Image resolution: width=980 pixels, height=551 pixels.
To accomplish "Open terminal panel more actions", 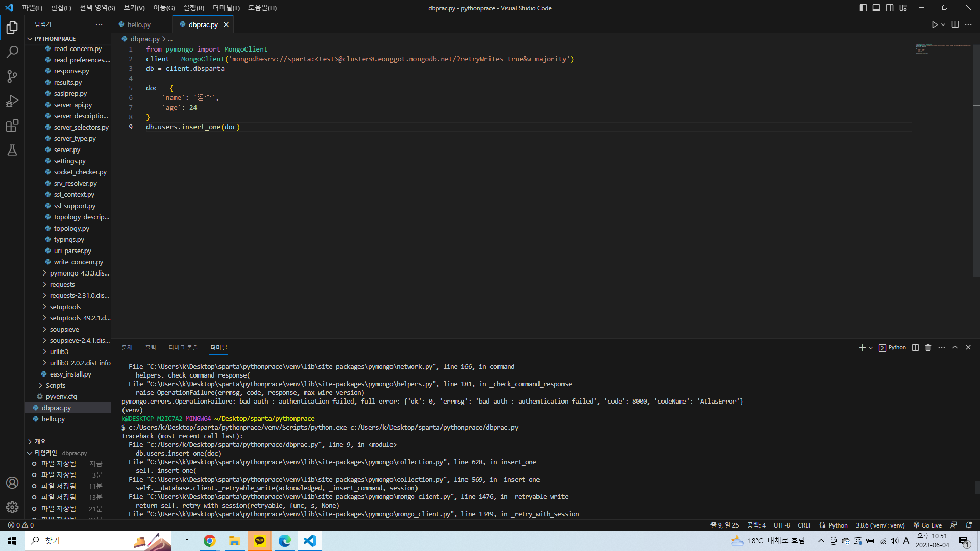I will click(942, 348).
